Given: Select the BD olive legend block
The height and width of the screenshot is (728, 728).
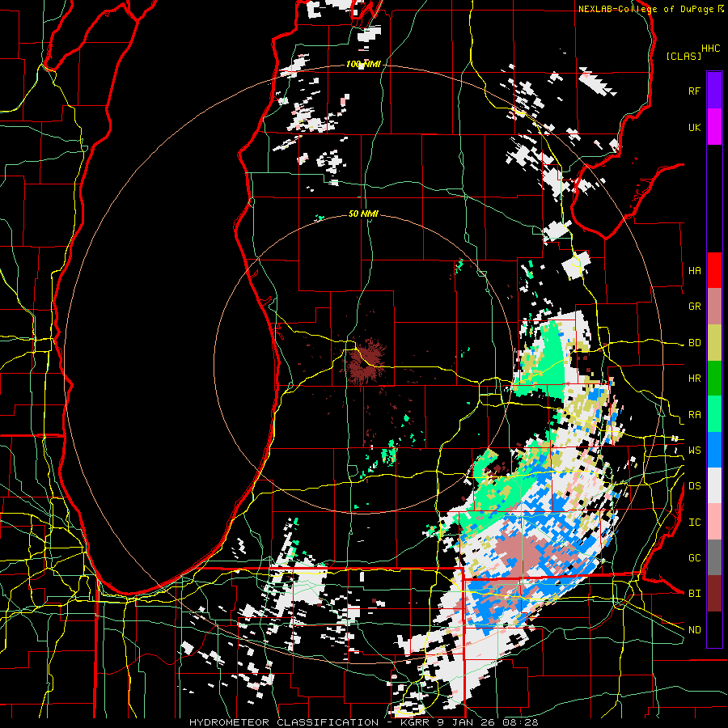Looking at the screenshot, I should click(x=714, y=342).
